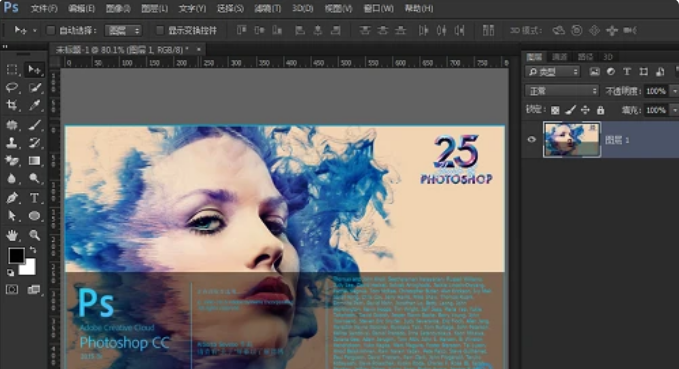Image resolution: width=679 pixels, height=369 pixels.
Task: Select the layer 1 thumbnail
Action: 572,139
